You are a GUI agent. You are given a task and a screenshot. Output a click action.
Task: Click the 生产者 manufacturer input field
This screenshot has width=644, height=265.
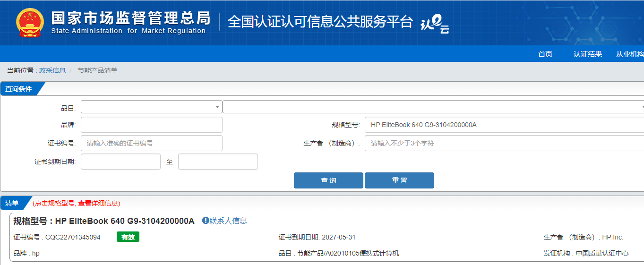point(504,143)
